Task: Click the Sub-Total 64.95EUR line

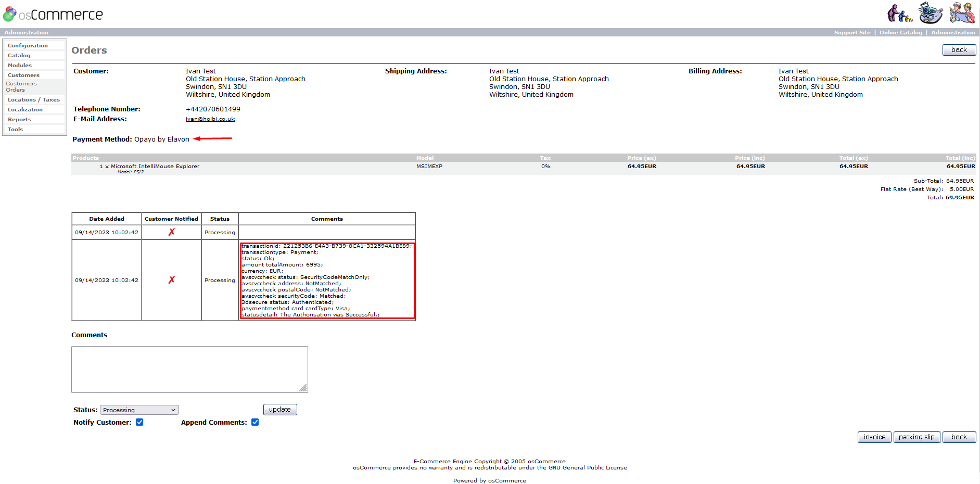Action: [x=944, y=181]
